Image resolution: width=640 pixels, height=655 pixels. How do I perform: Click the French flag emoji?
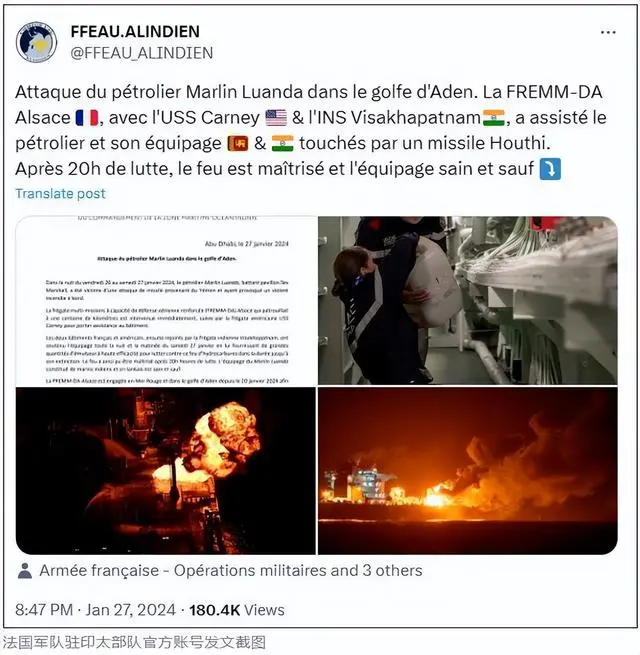pyautogui.click(x=87, y=118)
